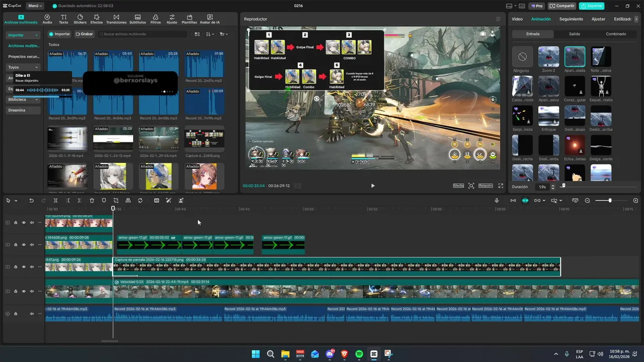
Task: Lock the Record mp3 audio track
Action: coord(16,314)
